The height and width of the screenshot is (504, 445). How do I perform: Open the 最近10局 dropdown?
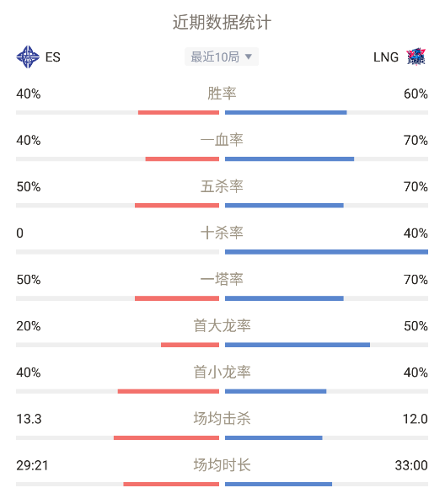[x=222, y=57]
